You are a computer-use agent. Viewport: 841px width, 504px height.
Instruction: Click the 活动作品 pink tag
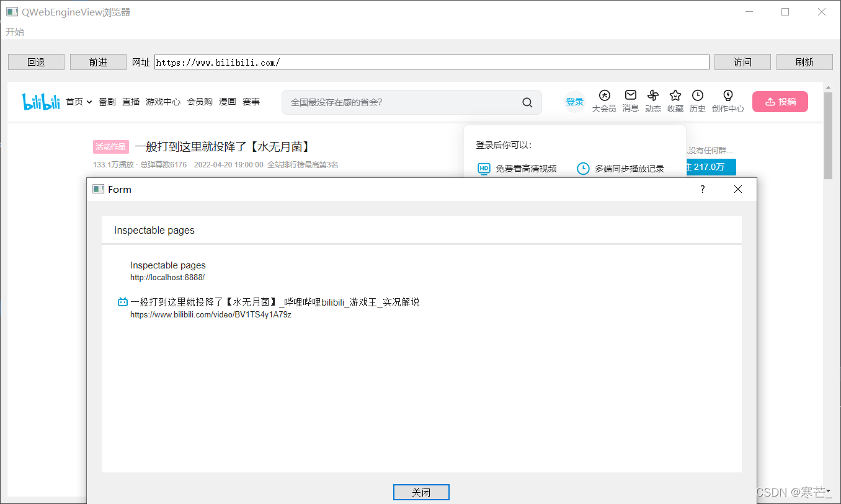[x=111, y=147]
